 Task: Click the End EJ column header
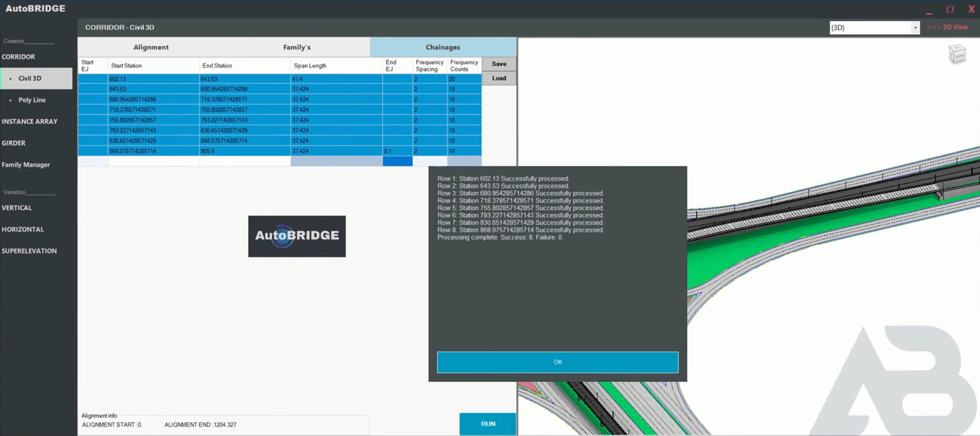pyautogui.click(x=397, y=66)
